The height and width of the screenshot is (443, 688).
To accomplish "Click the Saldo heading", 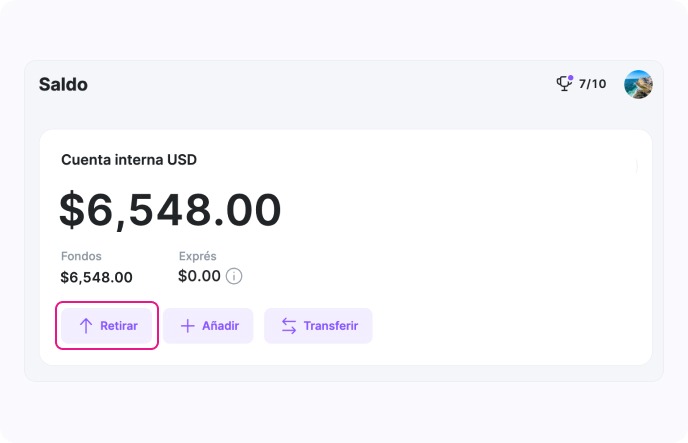I will click(63, 85).
